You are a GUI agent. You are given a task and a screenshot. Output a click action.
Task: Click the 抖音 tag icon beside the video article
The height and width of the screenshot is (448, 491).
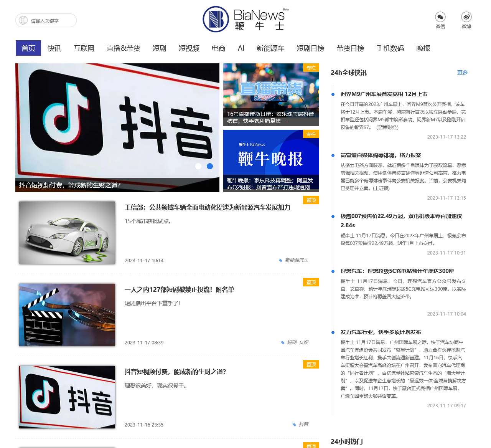click(x=294, y=425)
